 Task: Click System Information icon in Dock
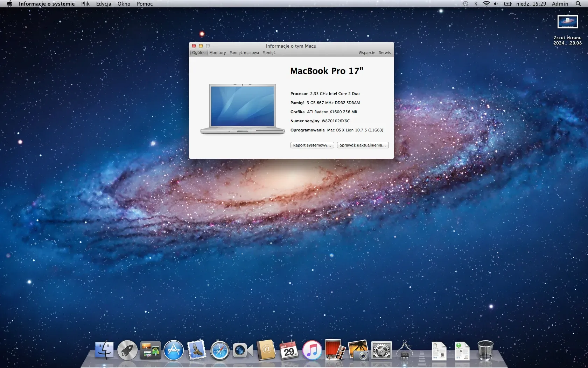pos(405,350)
